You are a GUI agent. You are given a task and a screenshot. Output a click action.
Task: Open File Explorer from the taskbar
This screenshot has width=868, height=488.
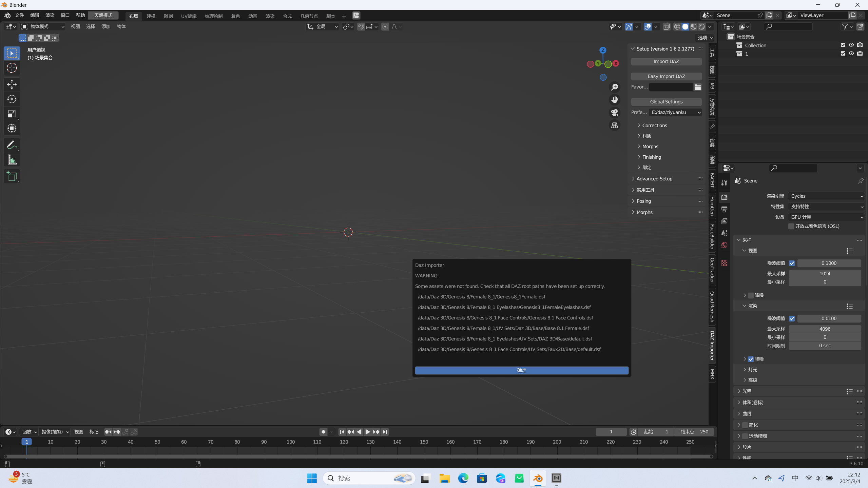[x=444, y=478]
